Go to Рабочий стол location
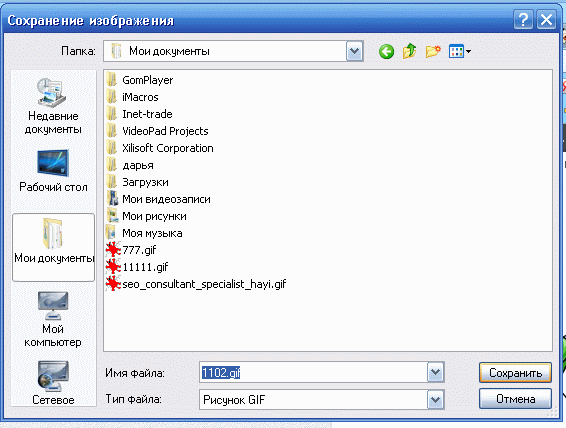The height and width of the screenshot is (428, 566). pyautogui.click(x=53, y=171)
